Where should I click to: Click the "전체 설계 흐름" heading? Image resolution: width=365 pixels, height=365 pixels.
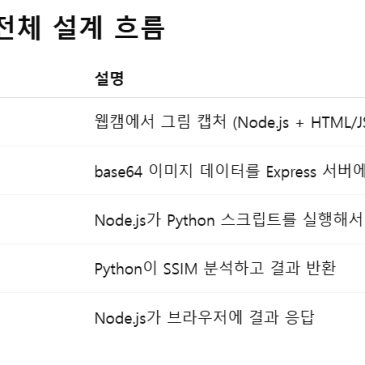pos(81,28)
